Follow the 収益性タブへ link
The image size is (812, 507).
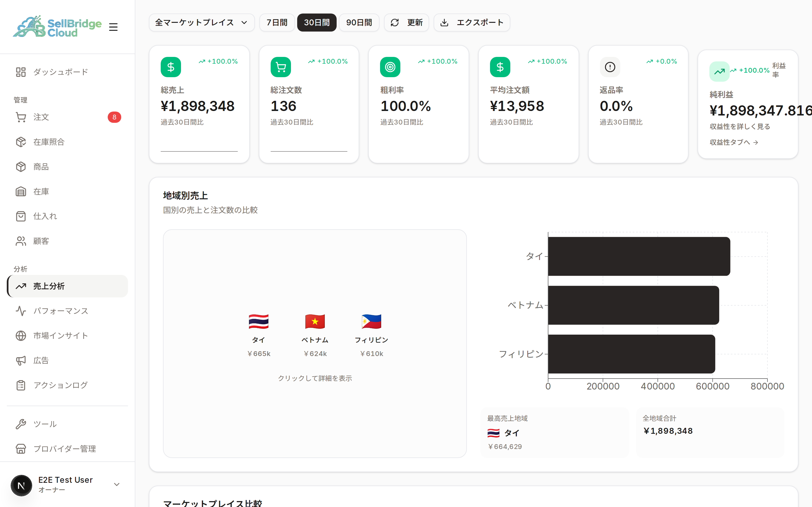[x=734, y=142]
